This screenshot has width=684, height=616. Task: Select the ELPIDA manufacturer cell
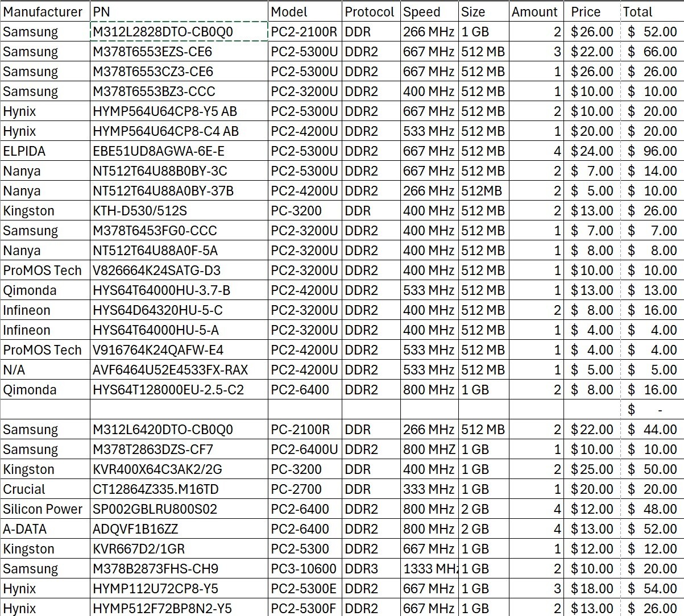45,151
